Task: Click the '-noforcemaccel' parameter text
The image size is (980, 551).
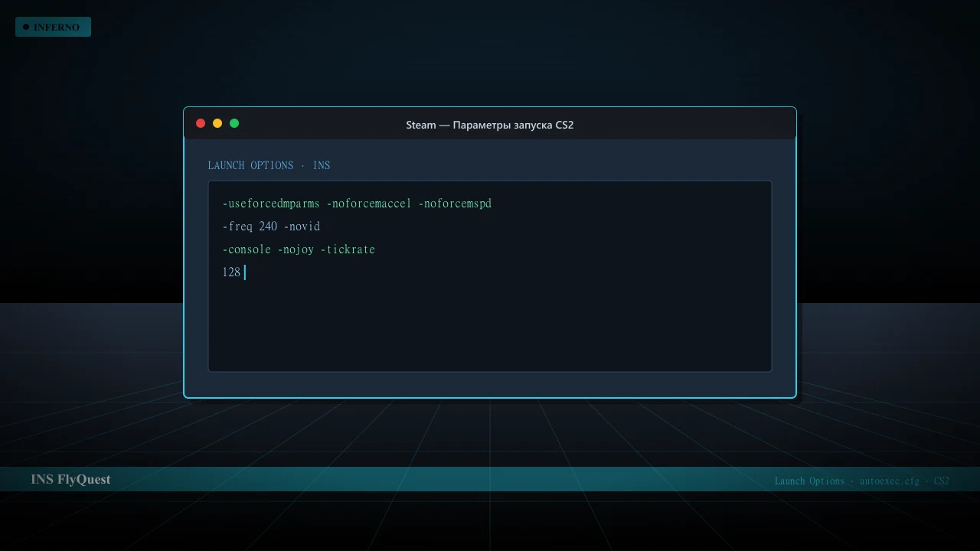Action: 369,204
